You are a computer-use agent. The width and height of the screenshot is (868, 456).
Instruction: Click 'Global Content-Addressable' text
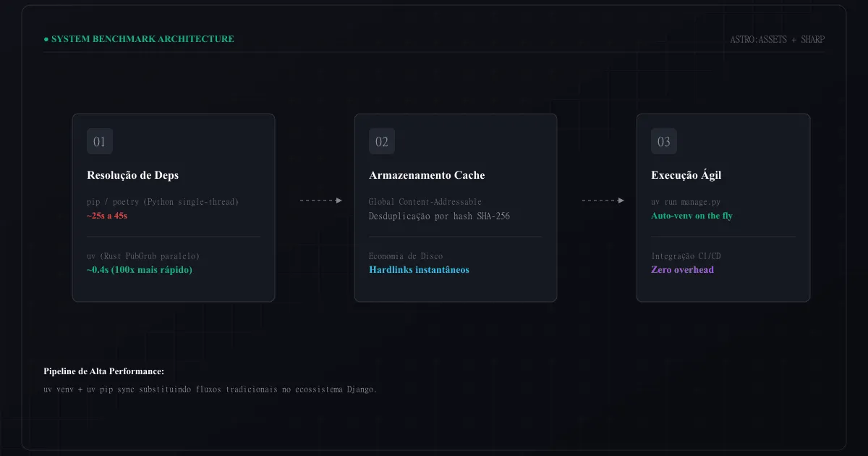(x=425, y=202)
